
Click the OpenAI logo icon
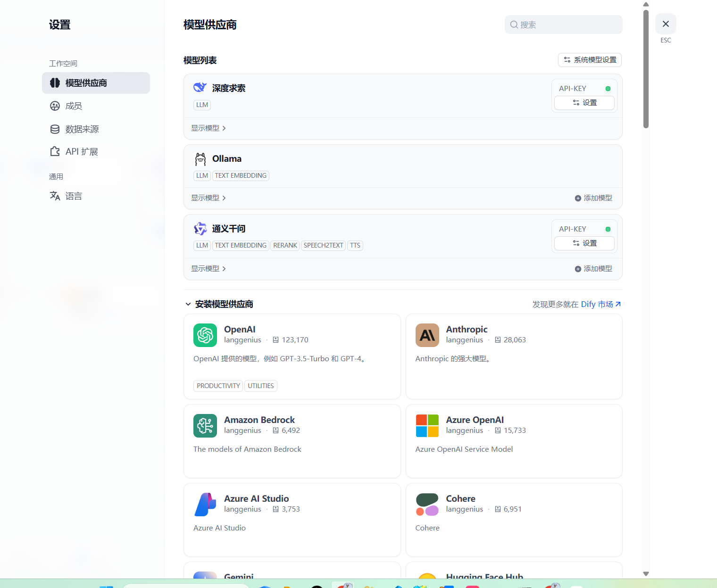[205, 335]
